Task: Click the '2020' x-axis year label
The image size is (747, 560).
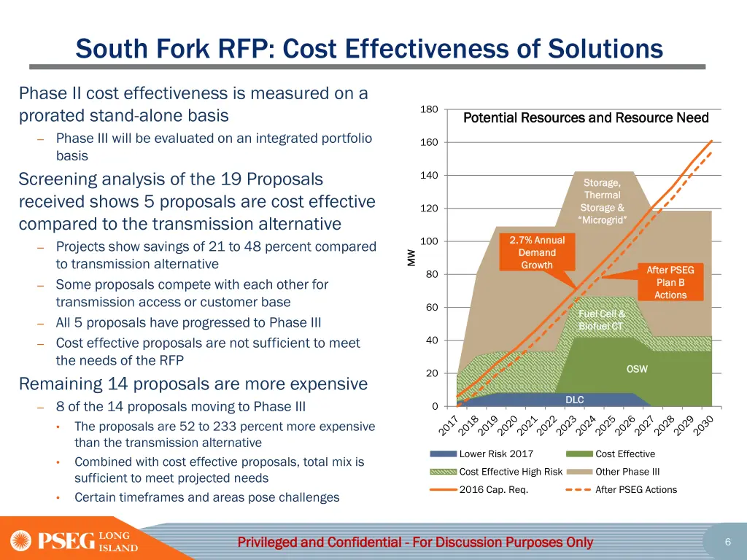Action: (x=508, y=425)
